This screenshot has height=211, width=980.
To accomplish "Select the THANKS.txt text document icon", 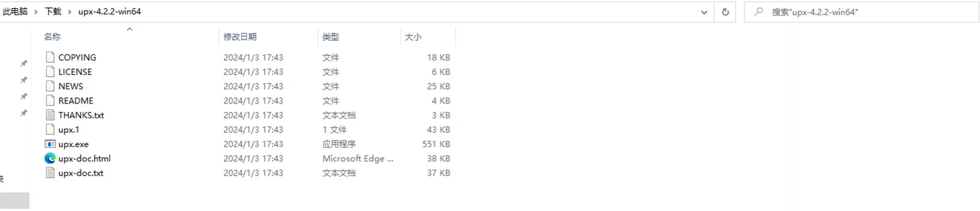I will click(50, 115).
